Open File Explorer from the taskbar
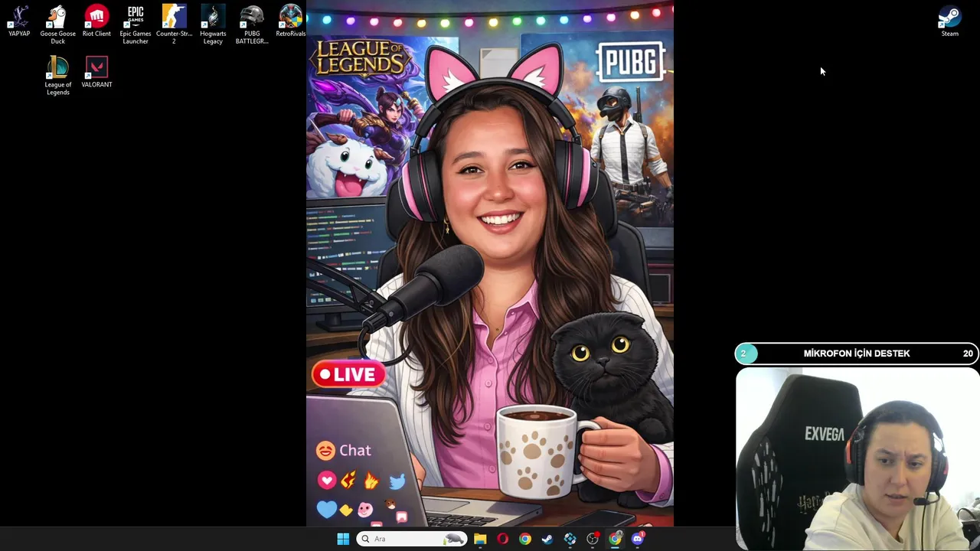The width and height of the screenshot is (980, 551). pos(480,539)
